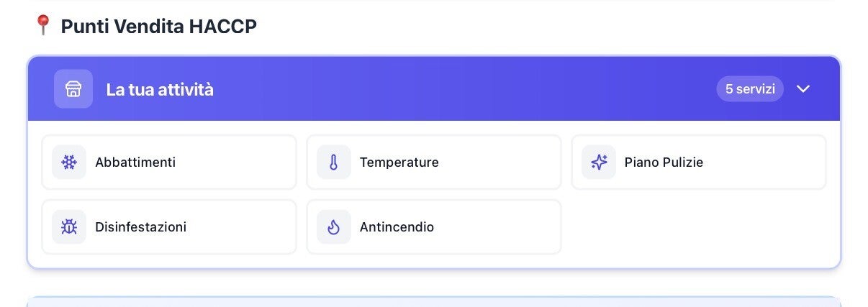The height and width of the screenshot is (307, 868).
Task: Click the partially visible light blue card below
Action: 433,302
